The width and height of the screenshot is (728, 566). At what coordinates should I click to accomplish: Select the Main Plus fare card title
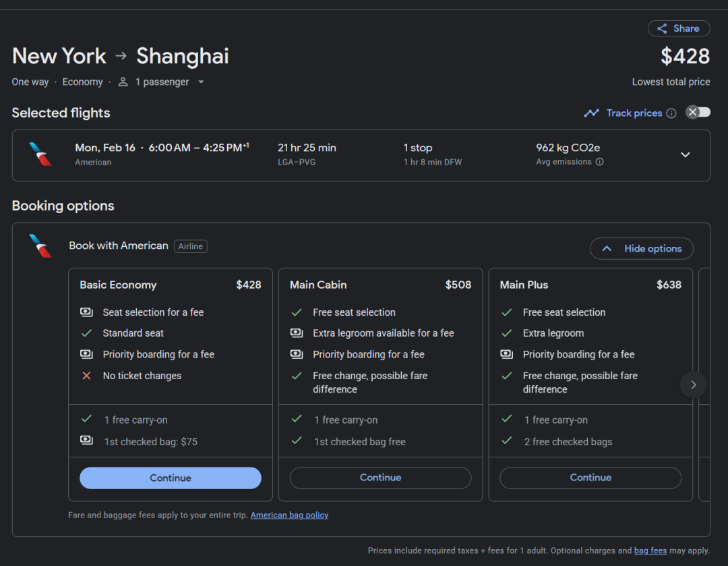coord(524,285)
